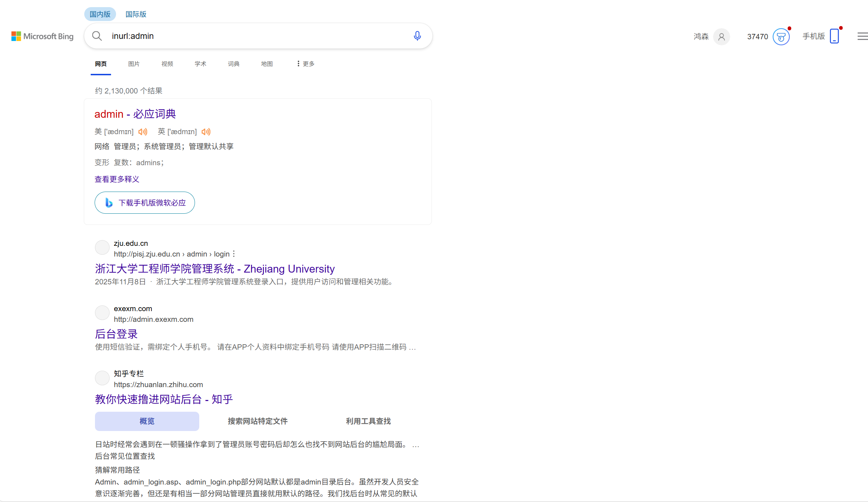868x502 pixels.
Task: Switch to 搜索网站特定文件 section
Action: (257, 421)
